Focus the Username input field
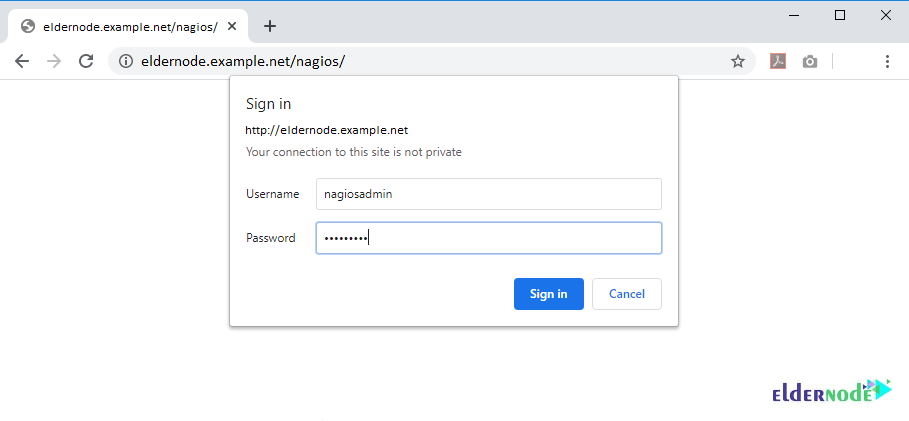909x421 pixels. point(489,194)
